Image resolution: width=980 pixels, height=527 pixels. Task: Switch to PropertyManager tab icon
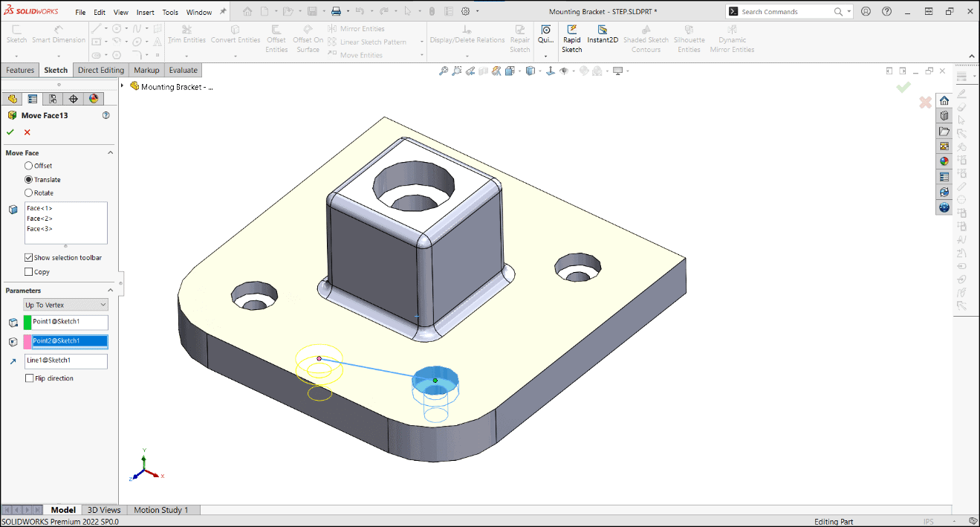point(33,99)
